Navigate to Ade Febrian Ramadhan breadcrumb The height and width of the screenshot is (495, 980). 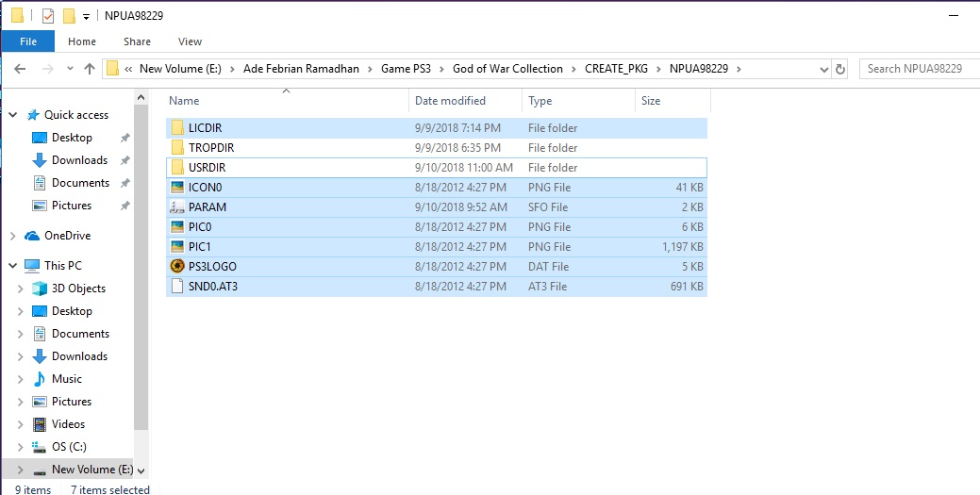301,69
